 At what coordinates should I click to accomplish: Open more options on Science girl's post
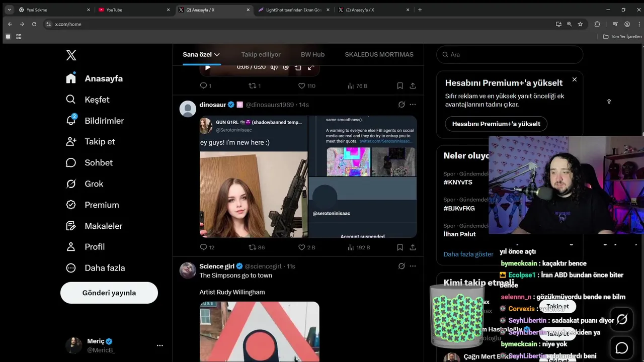coord(413,266)
